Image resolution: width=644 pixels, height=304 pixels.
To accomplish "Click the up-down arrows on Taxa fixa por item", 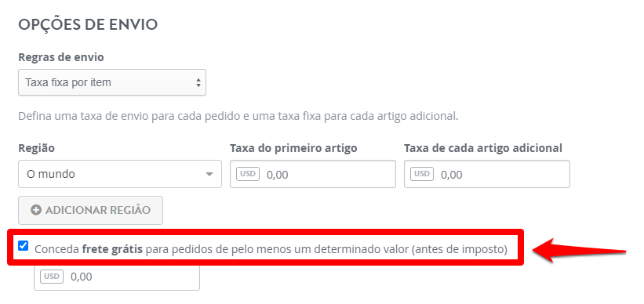I will tap(198, 82).
